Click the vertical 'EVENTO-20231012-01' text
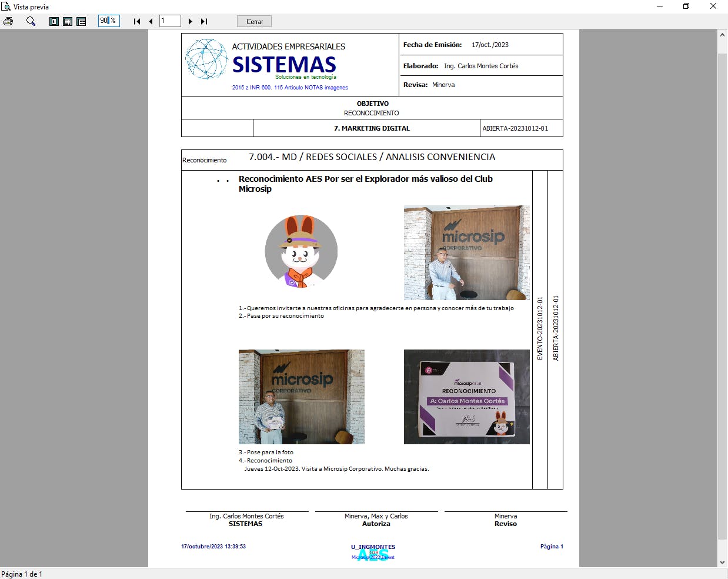 [x=540, y=328]
